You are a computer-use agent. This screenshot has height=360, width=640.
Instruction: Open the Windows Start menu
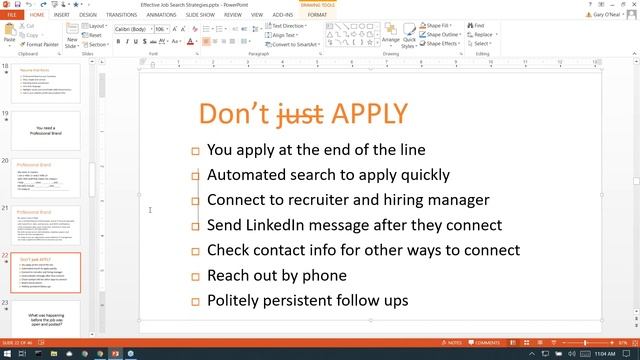pos(7,354)
